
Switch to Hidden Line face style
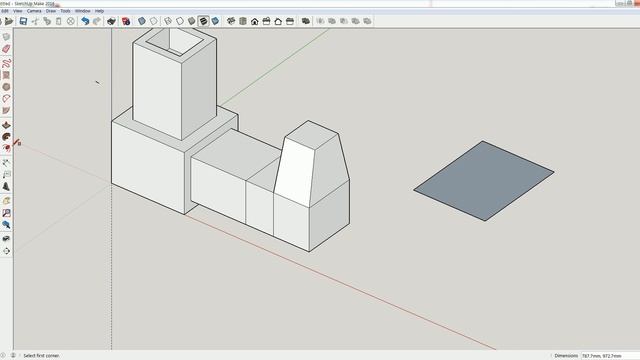pos(180,21)
